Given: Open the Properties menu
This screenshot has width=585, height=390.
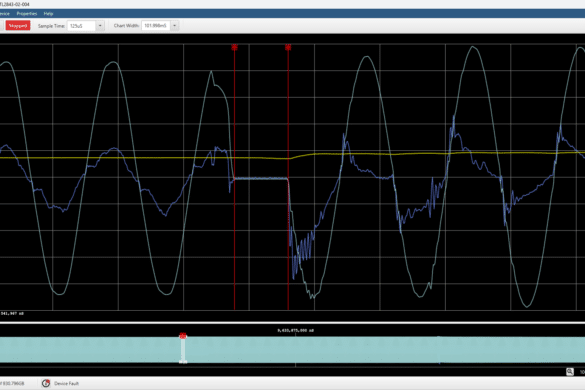Looking at the screenshot, I should coord(27,13).
